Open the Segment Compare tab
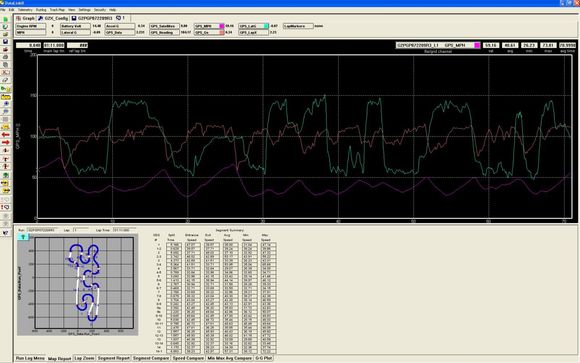Image resolution: width=580 pixels, height=363 pixels. pyautogui.click(x=151, y=358)
